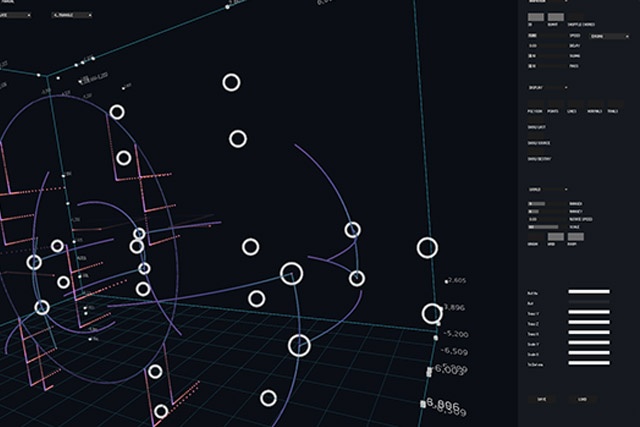Image resolution: width=640 pixels, height=427 pixels.
Task: Click the -6,509 axis value label
Action: (455, 351)
